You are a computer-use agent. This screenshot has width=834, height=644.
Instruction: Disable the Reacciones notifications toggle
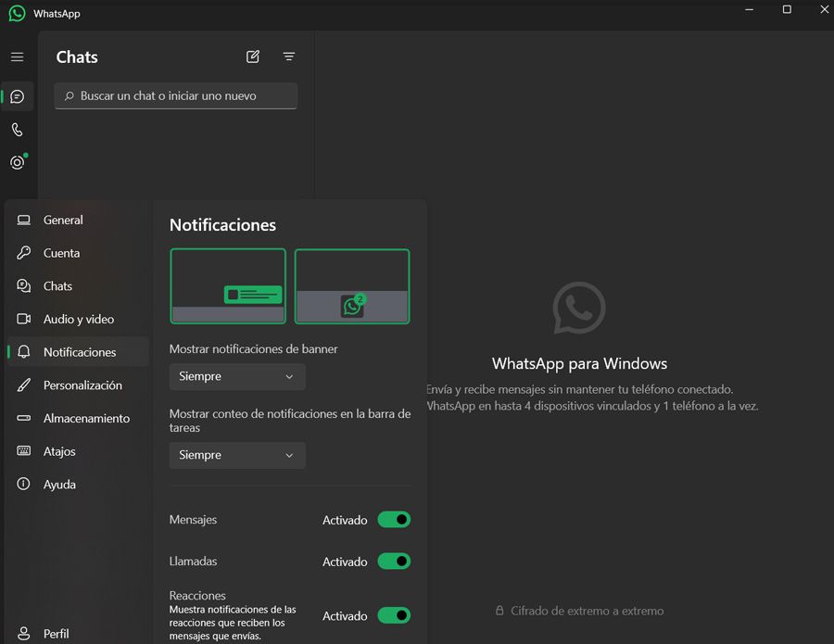click(x=393, y=615)
